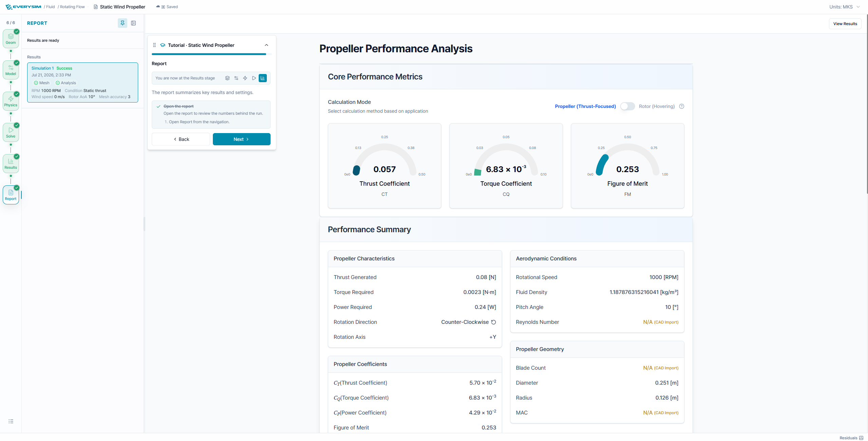Click the tutorial progress bar
Screen dimensions: 868x441
pos(211,54)
